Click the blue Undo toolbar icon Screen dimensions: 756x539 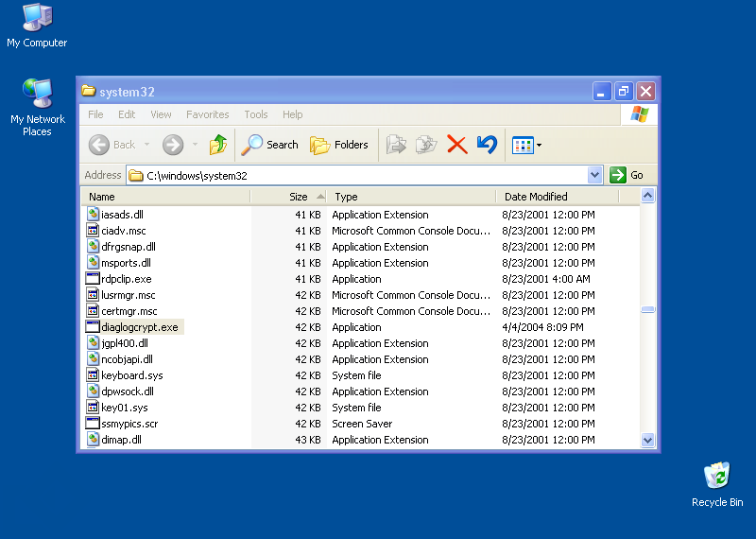tap(487, 145)
